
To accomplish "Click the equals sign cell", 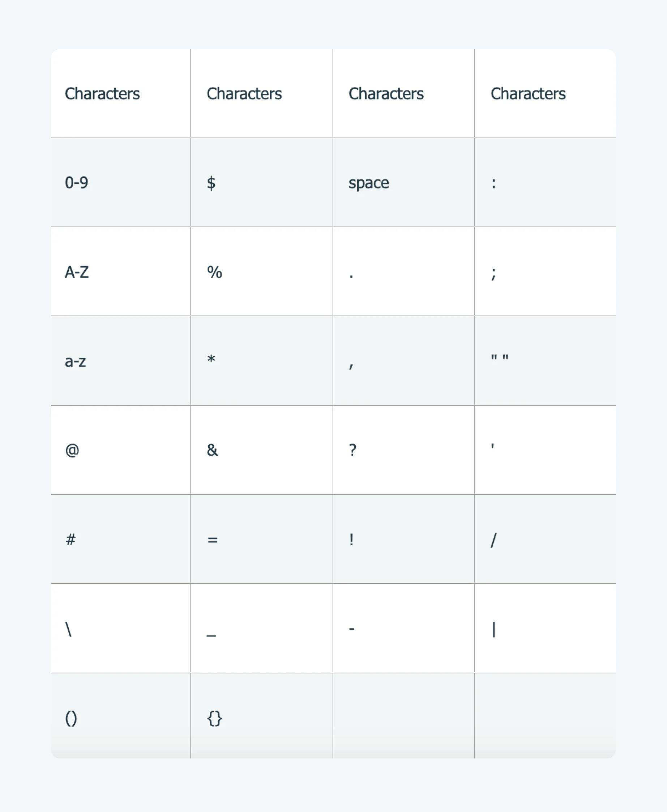I will [262, 539].
